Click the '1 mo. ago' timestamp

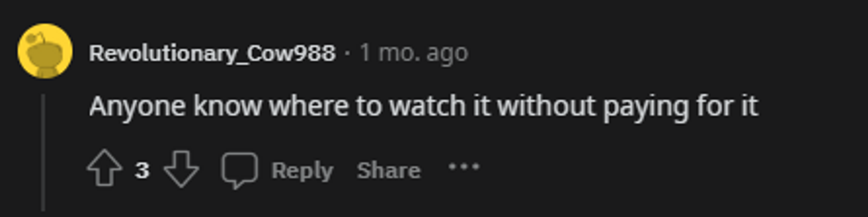[x=414, y=53]
